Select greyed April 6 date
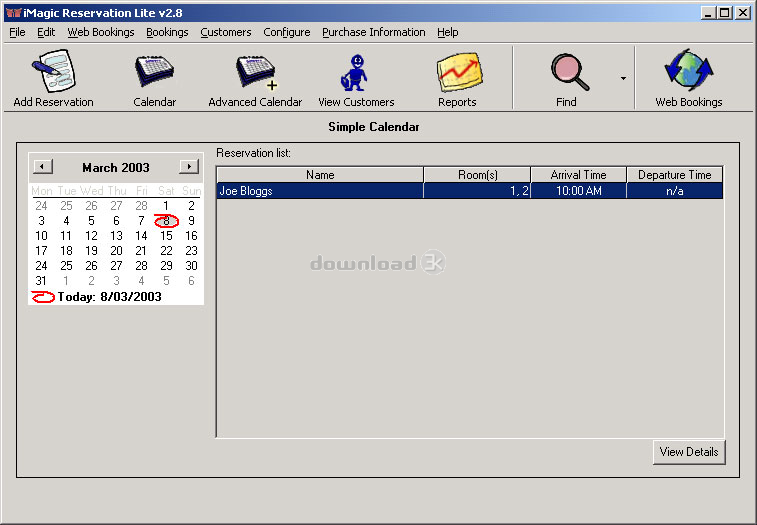The width and height of the screenshot is (757, 525). (x=192, y=281)
